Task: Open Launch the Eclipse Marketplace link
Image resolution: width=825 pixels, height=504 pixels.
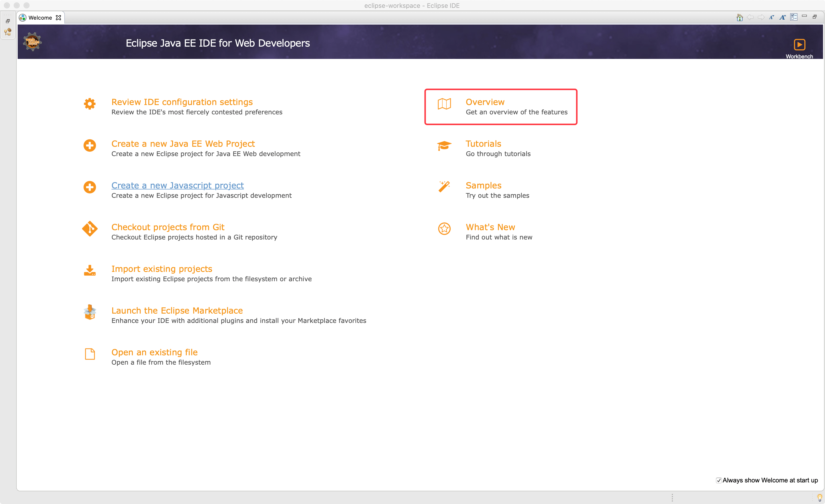Action: tap(177, 311)
